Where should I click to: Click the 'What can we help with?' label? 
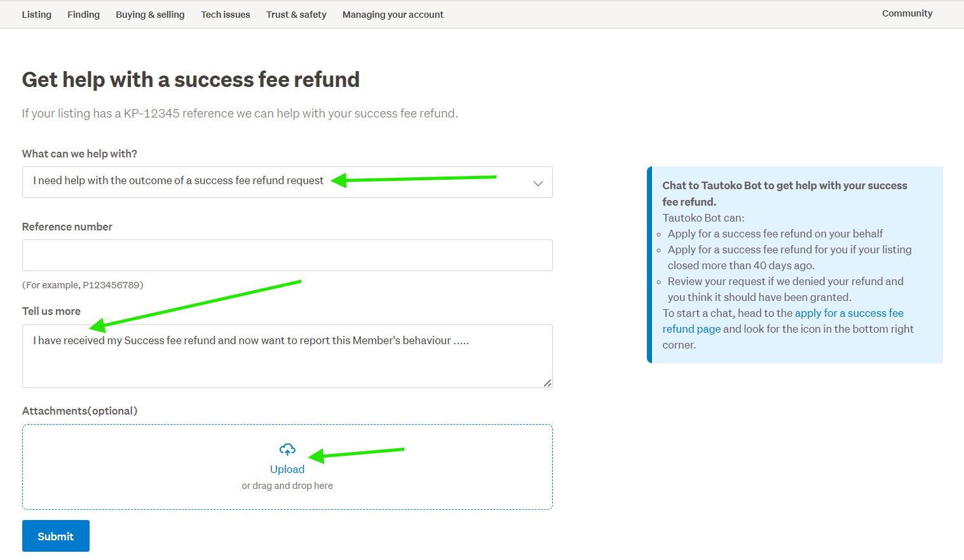click(x=79, y=154)
